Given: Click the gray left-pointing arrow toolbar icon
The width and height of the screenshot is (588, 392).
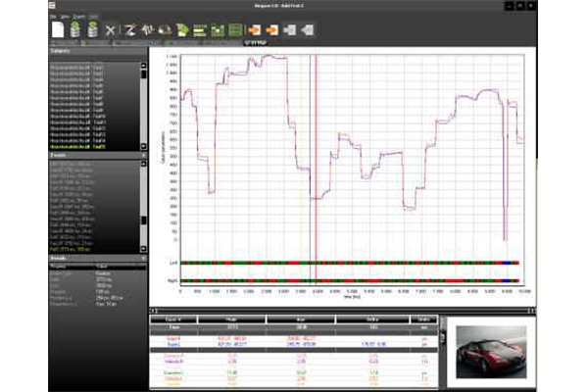Looking at the screenshot, I should [x=307, y=30].
